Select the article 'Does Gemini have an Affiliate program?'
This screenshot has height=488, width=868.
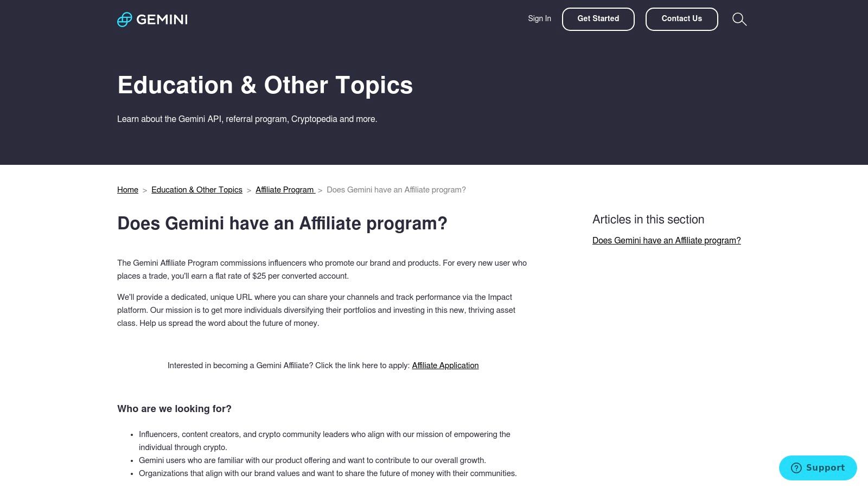[x=667, y=240]
